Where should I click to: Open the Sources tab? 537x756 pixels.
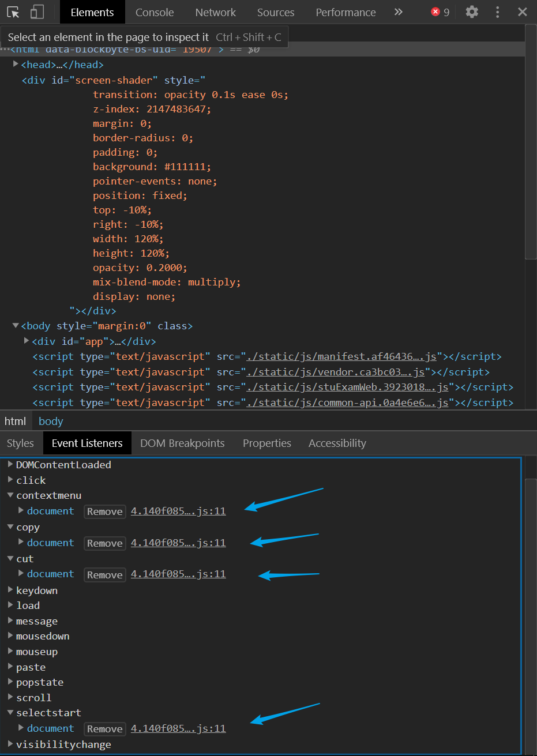(276, 12)
